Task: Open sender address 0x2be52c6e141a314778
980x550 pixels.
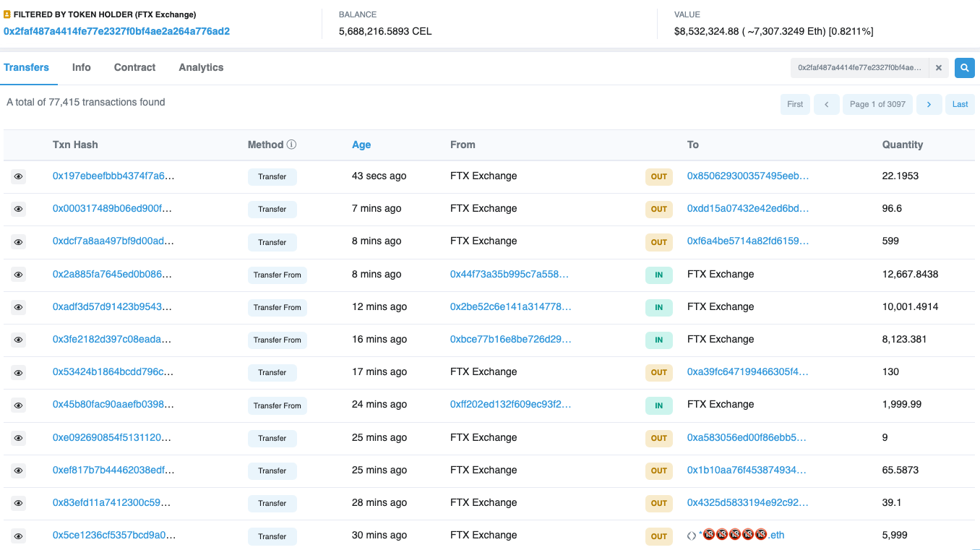Action: (511, 306)
